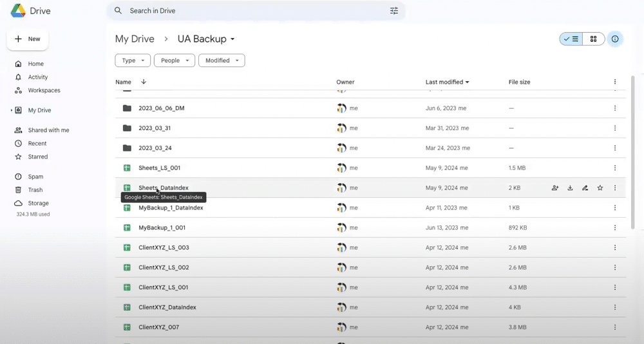Image resolution: width=644 pixels, height=344 pixels.
Task: Open more actions for MyBackup_1_DataIndex
Action: [615, 207]
